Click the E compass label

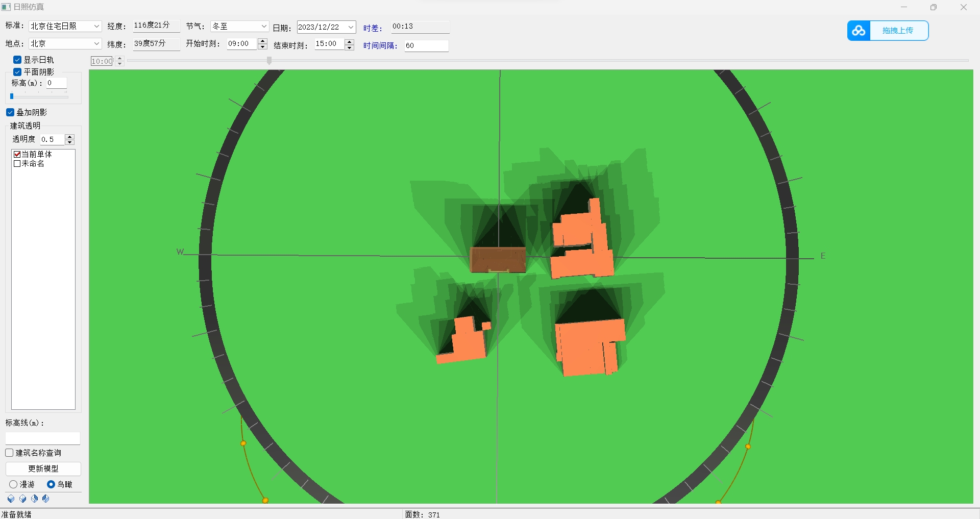pos(823,256)
